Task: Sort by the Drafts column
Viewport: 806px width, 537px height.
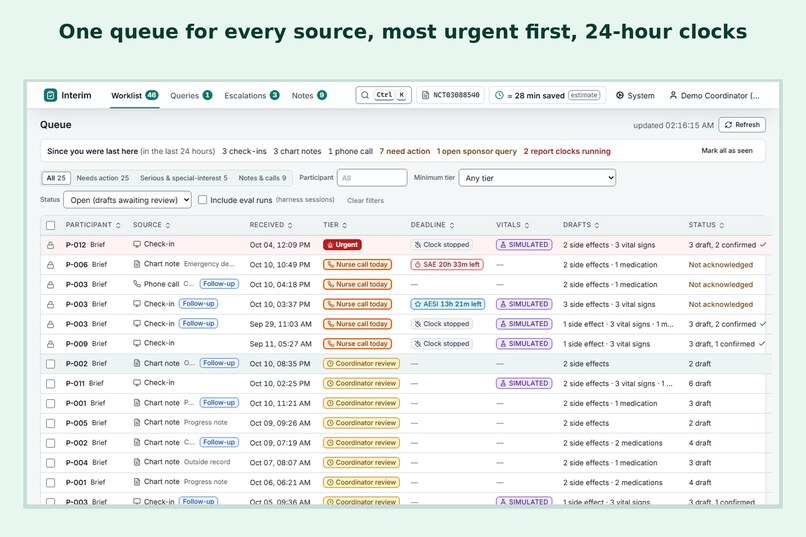Action: pyautogui.click(x=581, y=225)
